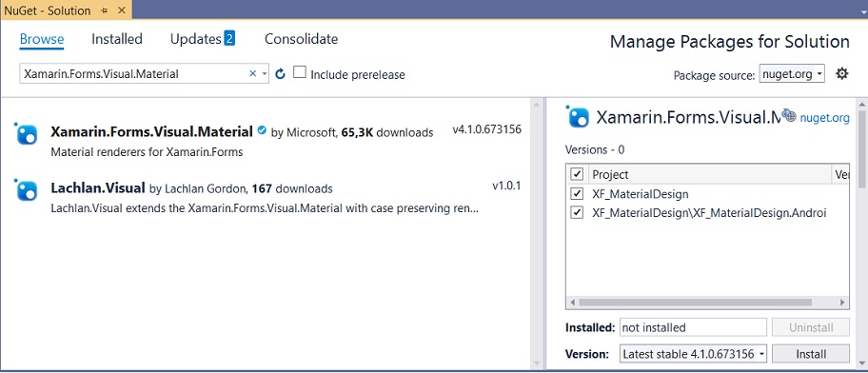
Task: Click the project list scroll right arrow
Action: [842, 303]
